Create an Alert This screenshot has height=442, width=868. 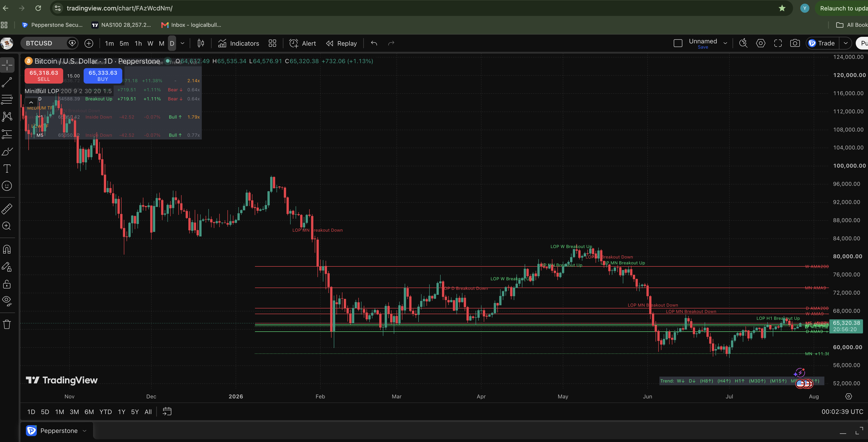pyautogui.click(x=302, y=43)
